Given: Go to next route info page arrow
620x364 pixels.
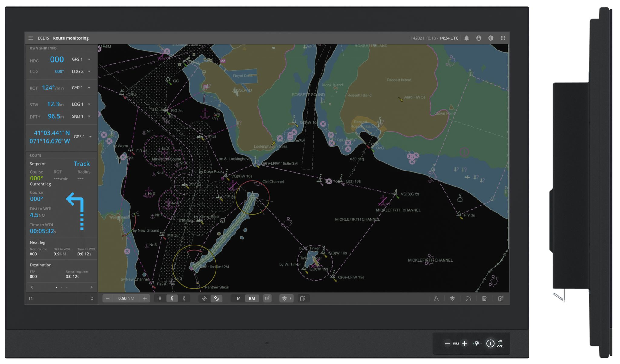Looking at the screenshot, I should (x=91, y=287).
